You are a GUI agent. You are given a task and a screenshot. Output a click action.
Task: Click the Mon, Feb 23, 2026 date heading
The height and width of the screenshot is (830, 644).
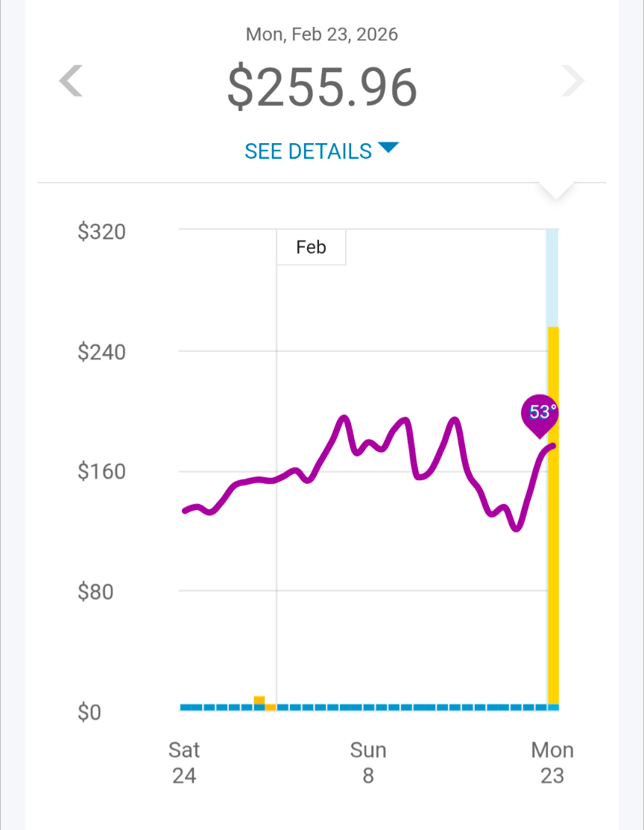tap(322, 34)
